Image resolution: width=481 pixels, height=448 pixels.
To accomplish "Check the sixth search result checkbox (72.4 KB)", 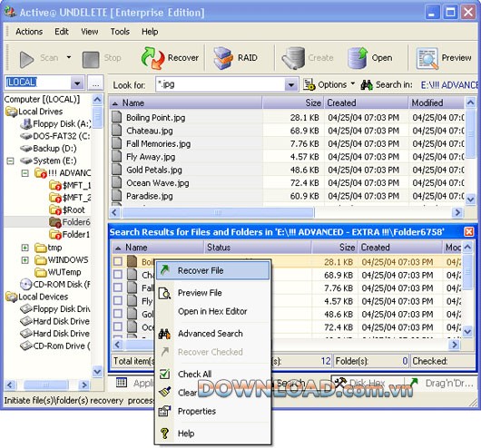I will pyautogui.click(x=117, y=326).
